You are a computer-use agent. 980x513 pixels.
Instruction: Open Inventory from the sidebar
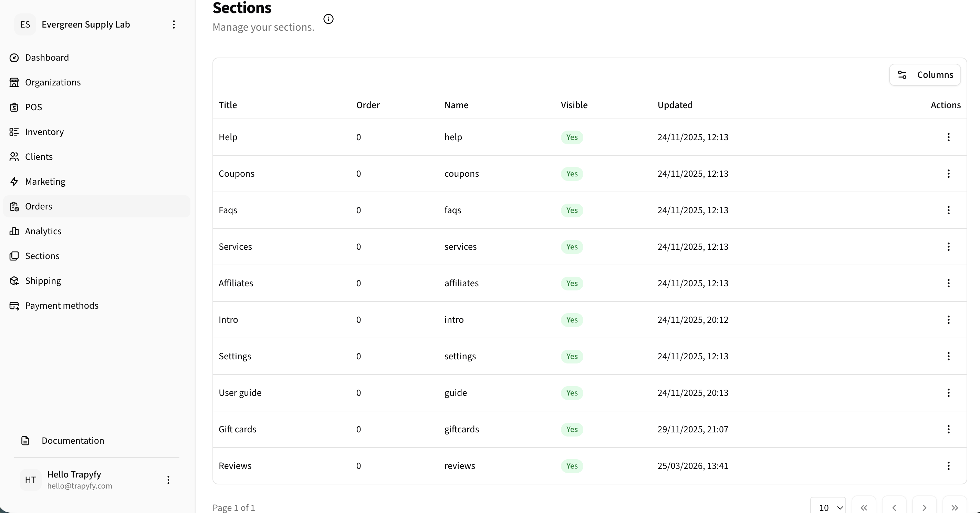click(97, 132)
